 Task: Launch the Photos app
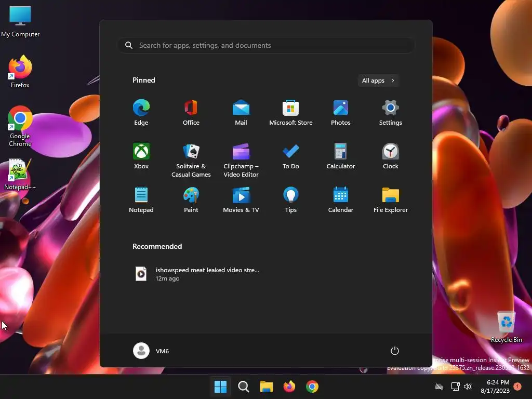click(341, 113)
